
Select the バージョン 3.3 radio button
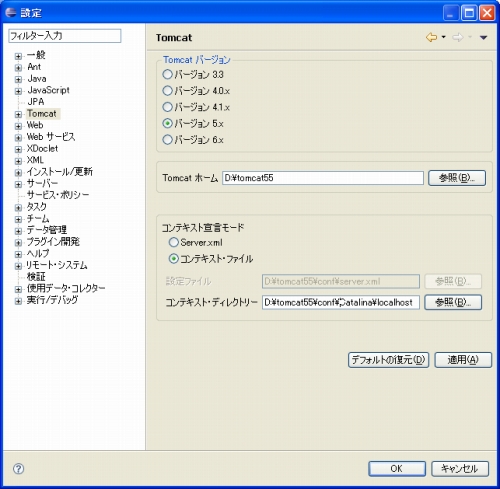pyautogui.click(x=167, y=74)
